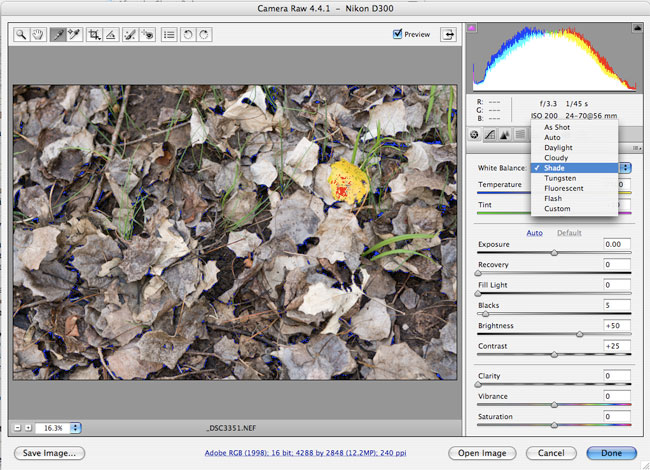650x470 pixels.
Task: Click the Clarity slider handle
Action: [478, 384]
